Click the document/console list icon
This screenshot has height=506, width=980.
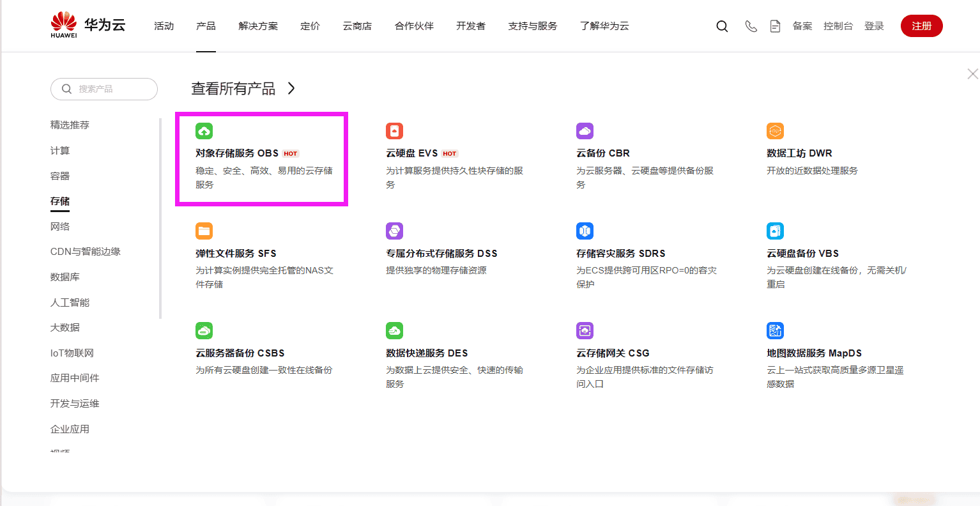point(775,26)
